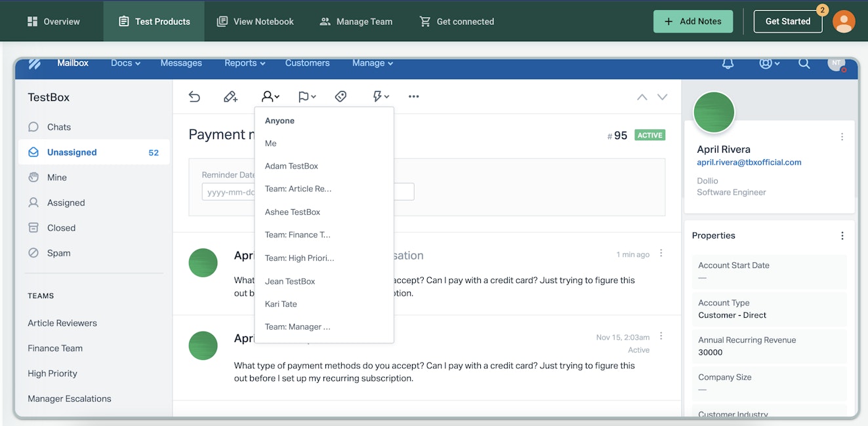
Task: Expand the Reports menu
Action: click(x=244, y=63)
